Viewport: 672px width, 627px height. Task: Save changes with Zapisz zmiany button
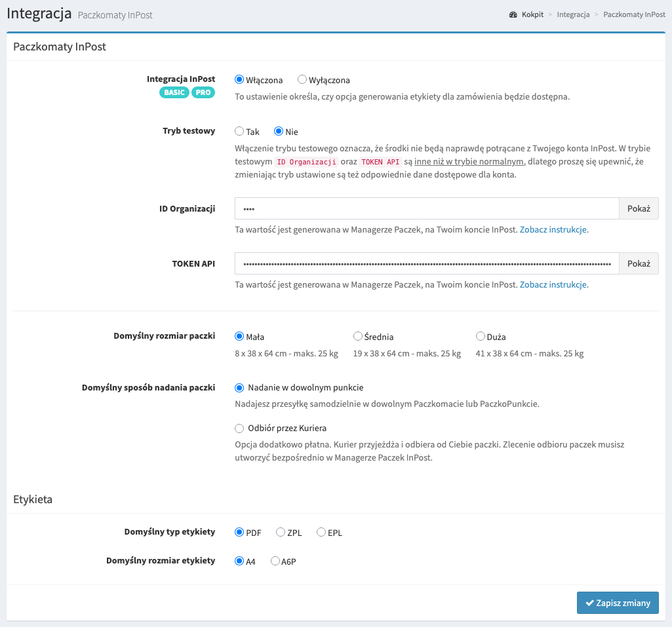pyautogui.click(x=618, y=603)
